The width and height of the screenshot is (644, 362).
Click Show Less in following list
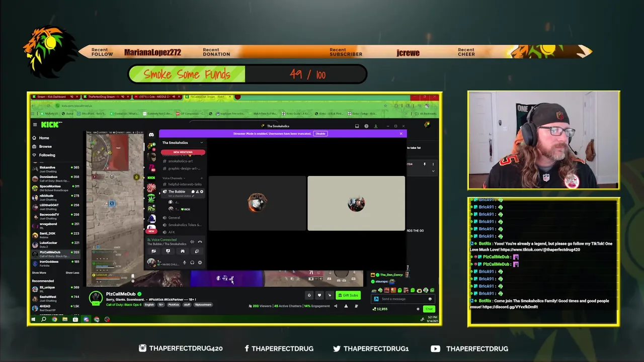pos(72,273)
